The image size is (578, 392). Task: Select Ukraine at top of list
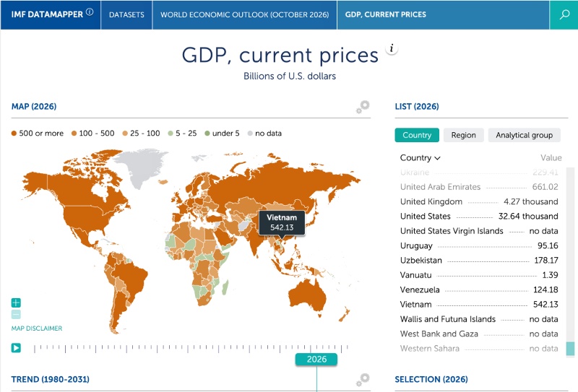click(479, 172)
